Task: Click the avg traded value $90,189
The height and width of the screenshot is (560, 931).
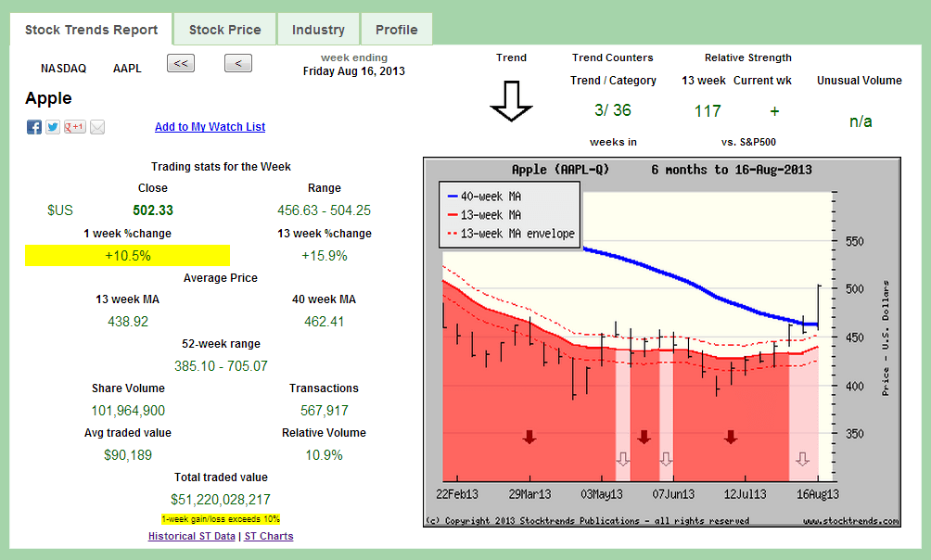Action: pos(128,455)
